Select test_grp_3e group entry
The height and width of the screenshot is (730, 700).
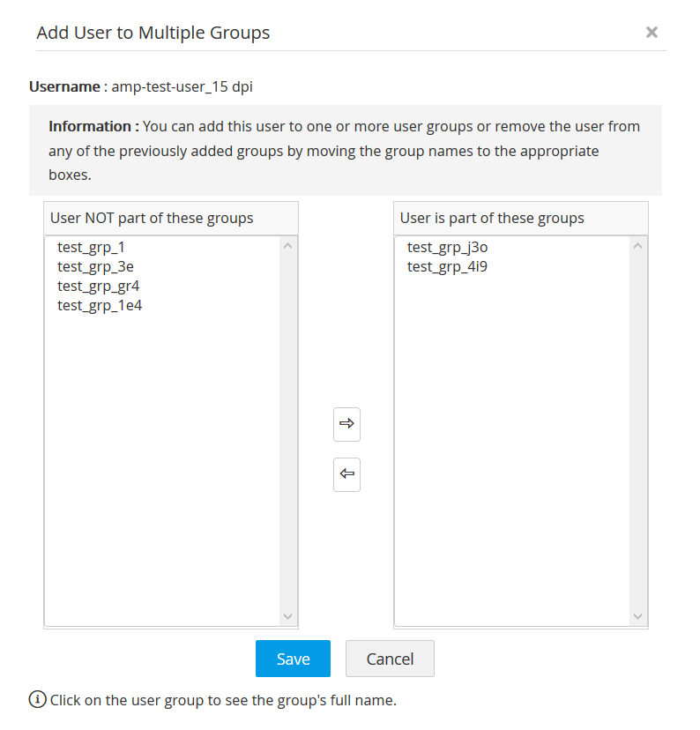(x=95, y=267)
